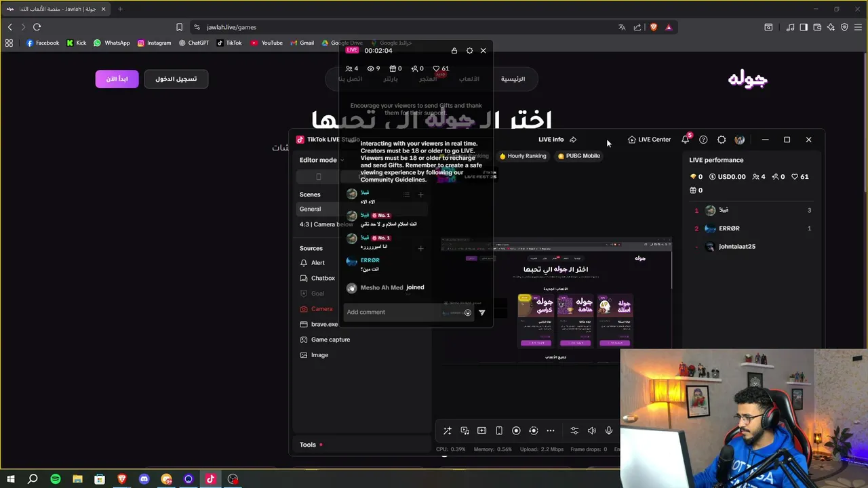Lock the floating chat overlay
The image size is (868, 488).
pyautogui.click(x=454, y=51)
